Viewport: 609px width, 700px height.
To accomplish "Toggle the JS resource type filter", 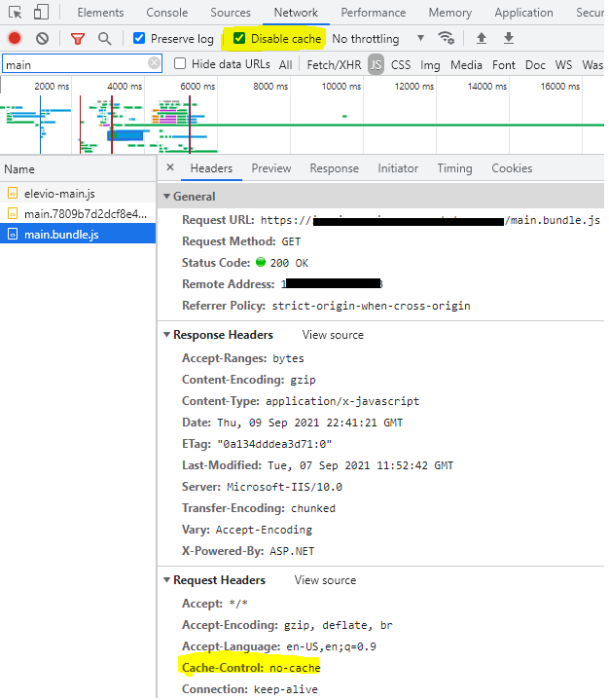I will point(376,64).
